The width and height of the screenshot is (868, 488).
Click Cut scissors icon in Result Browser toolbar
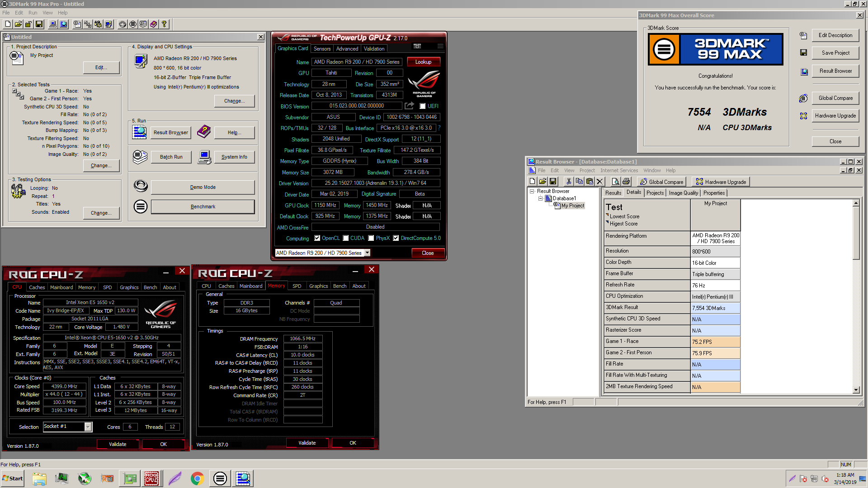[x=569, y=182]
